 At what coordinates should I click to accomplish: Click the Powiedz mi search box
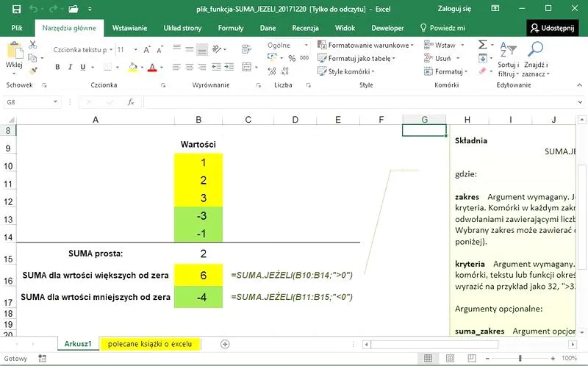coord(442,28)
